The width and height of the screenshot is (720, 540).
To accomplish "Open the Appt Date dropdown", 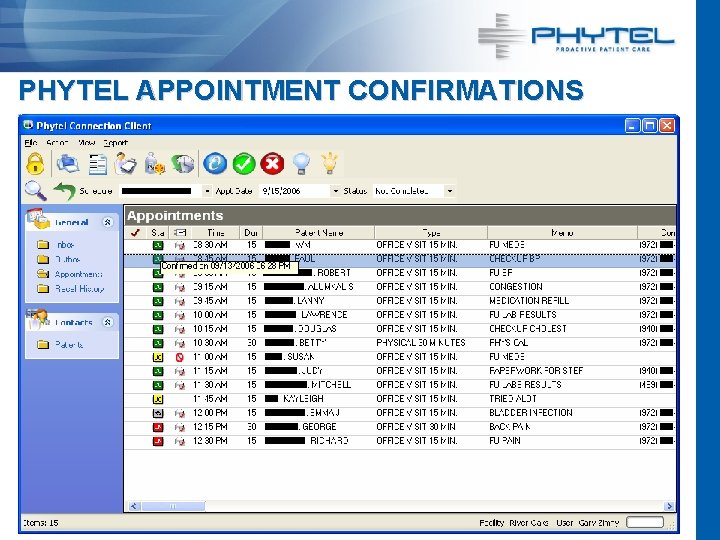I will 336,191.
